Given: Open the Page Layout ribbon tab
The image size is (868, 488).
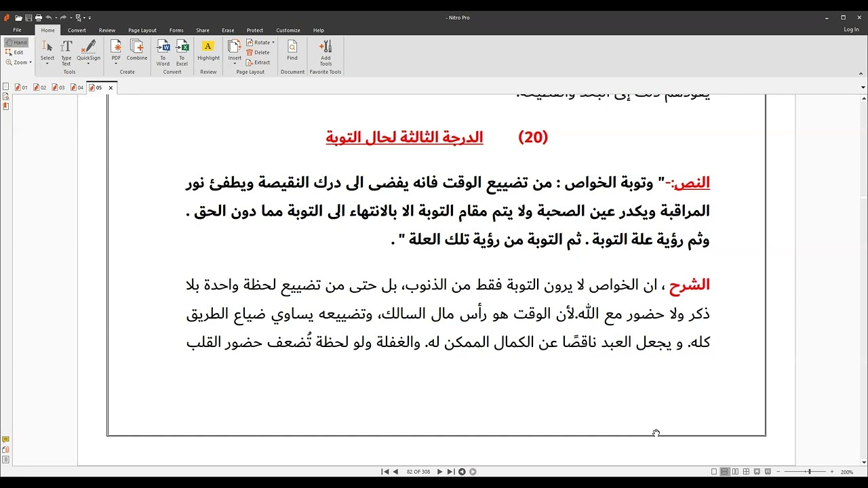Looking at the screenshot, I should tap(142, 30).
